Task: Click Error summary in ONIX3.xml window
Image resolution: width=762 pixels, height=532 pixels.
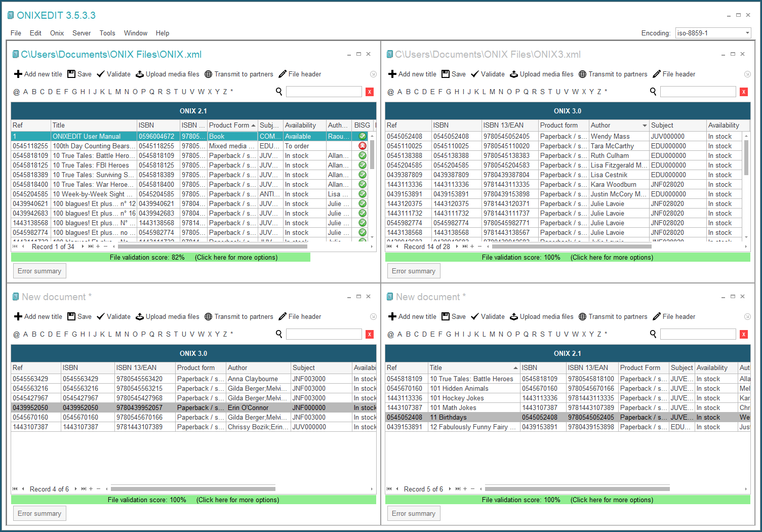Action: [414, 271]
